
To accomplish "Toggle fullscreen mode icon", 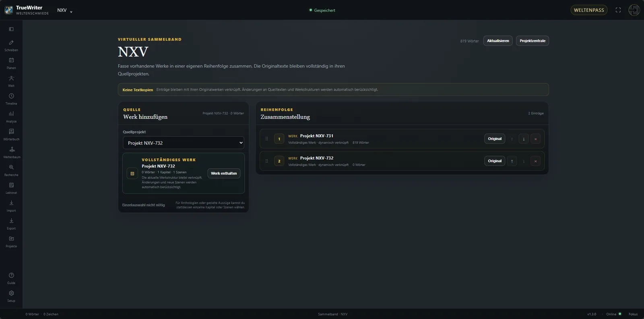I will pyautogui.click(x=618, y=10).
